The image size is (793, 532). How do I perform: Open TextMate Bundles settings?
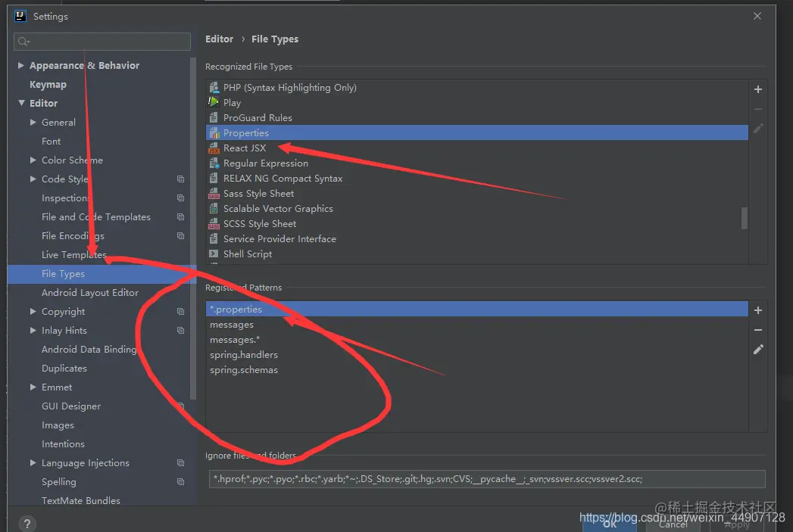81,501
